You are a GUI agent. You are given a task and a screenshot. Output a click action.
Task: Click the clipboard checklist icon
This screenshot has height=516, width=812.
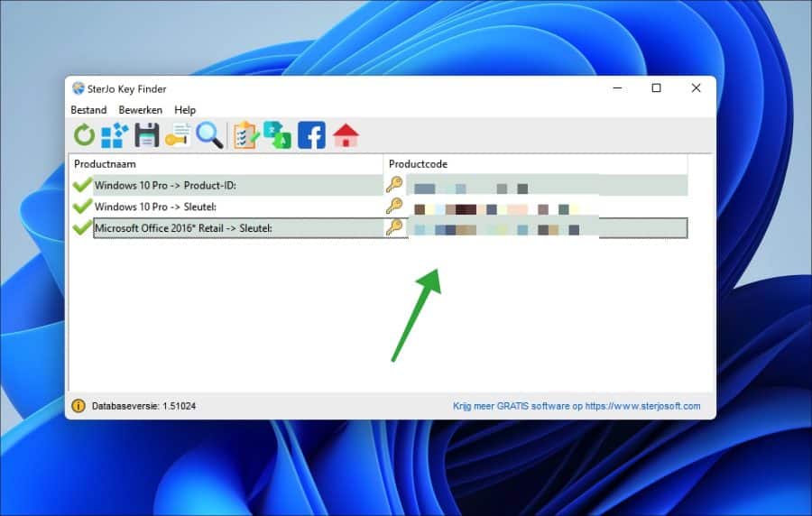coord(245,135)
